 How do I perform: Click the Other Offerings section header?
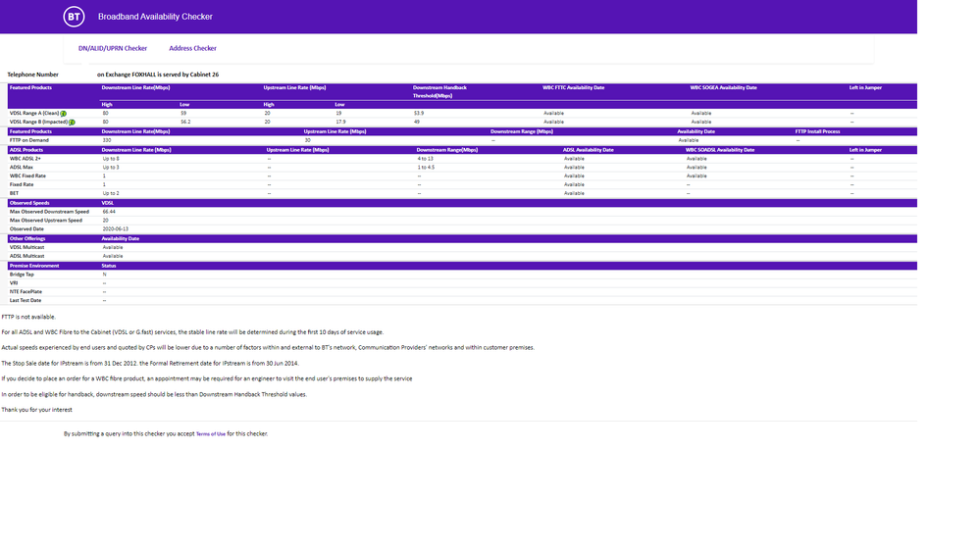point(28,238)
